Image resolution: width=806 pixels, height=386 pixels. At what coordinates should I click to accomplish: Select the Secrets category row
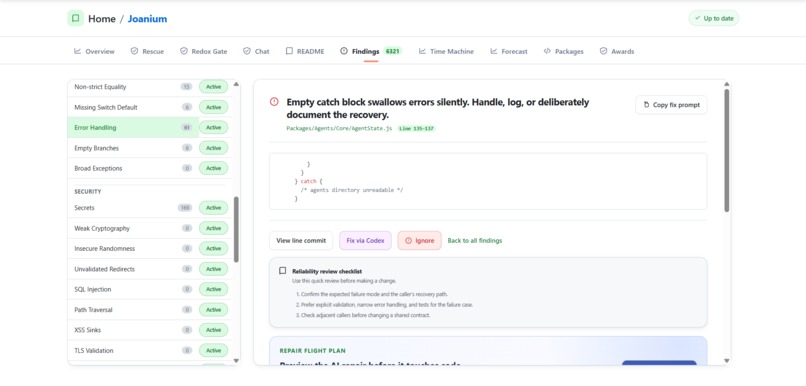pos(133,208)
